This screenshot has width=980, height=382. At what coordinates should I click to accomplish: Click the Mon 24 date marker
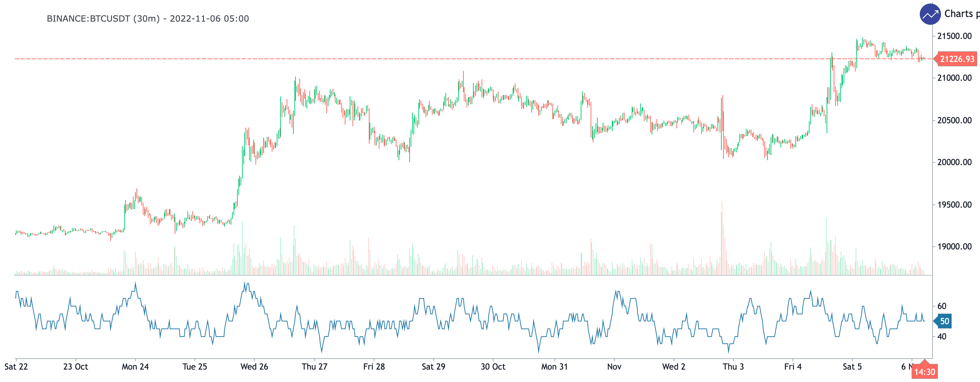point(135,367)
